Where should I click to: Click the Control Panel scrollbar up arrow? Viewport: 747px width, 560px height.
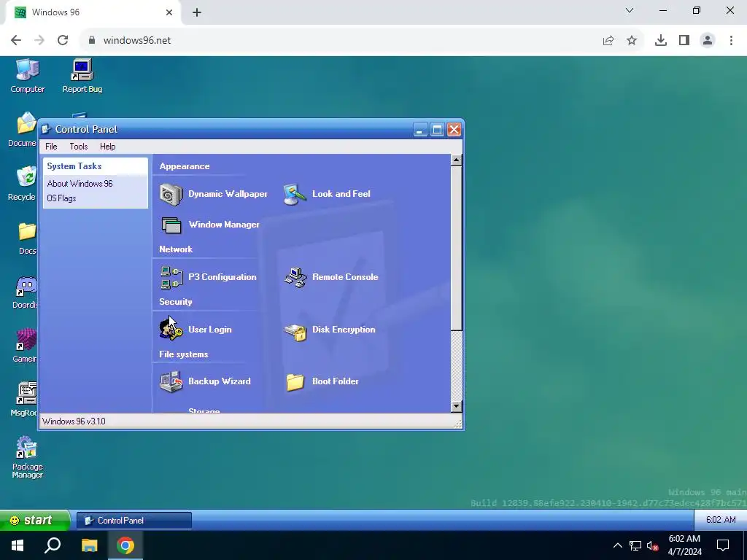click(457, 160)
